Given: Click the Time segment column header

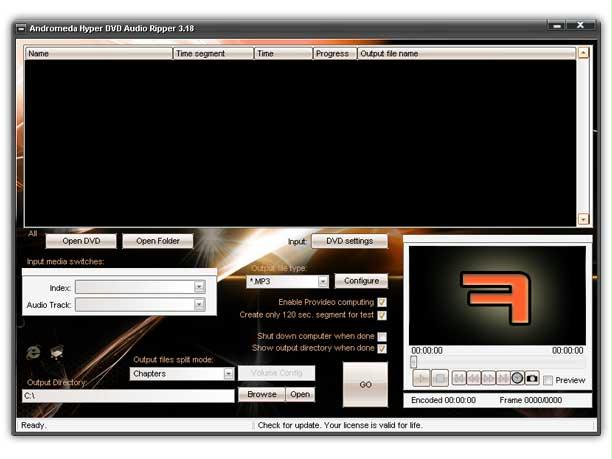Looking at the screenshot, I should tap(213, 53).
